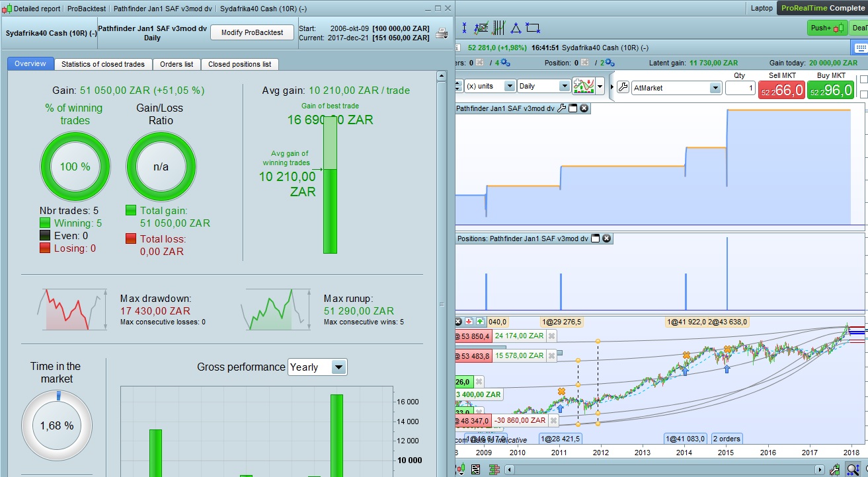Click the green up-arrow buy icon on price chart
The width and height of the screenshot is (868, 477).
click(480, 322)
